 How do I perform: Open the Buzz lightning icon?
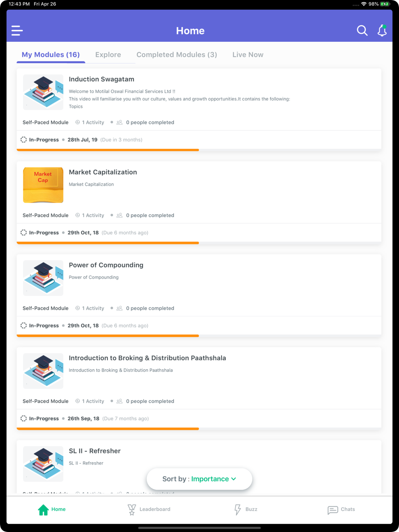click(x=238, y=510)
